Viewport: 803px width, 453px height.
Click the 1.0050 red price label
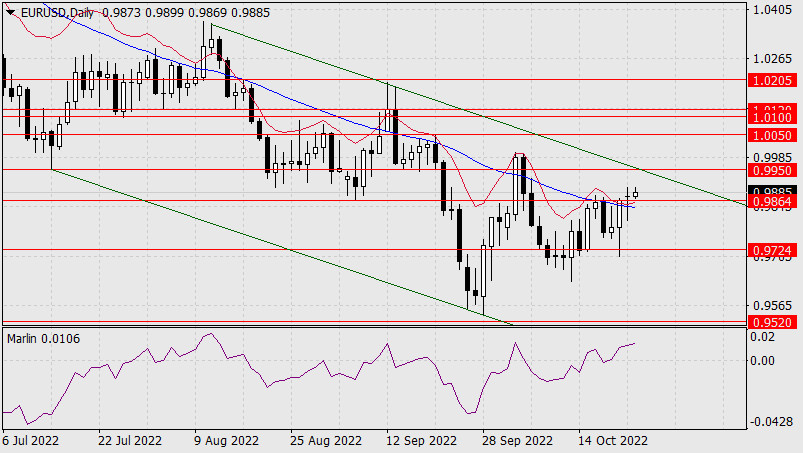773,136
